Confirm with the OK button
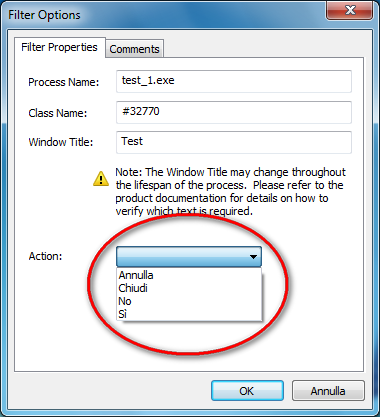The width and height of the screenshot is (380, 417). pyautogui.click(x=247, y=391)
